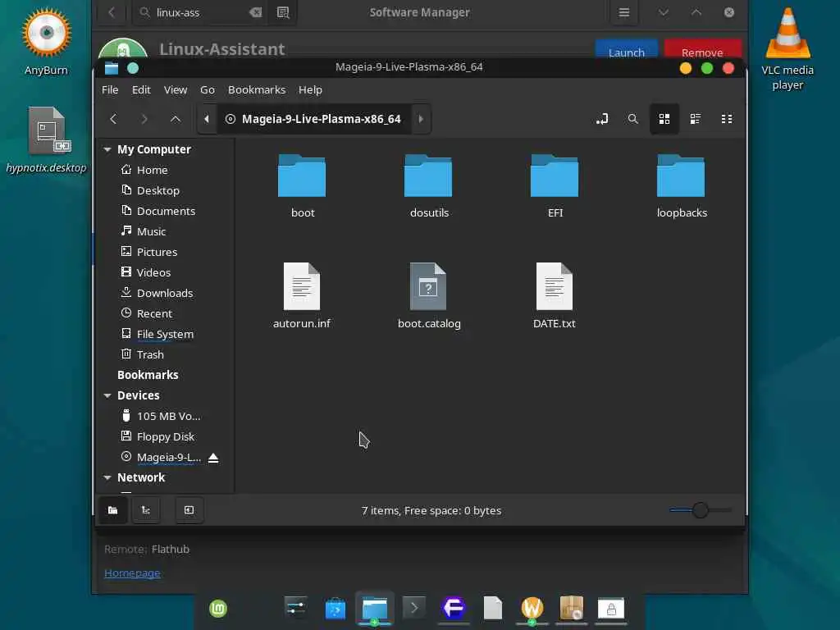Select hypnotix.desktop desktop file
Viewport: 840px width, 630px height.
[x=46, y=140]
